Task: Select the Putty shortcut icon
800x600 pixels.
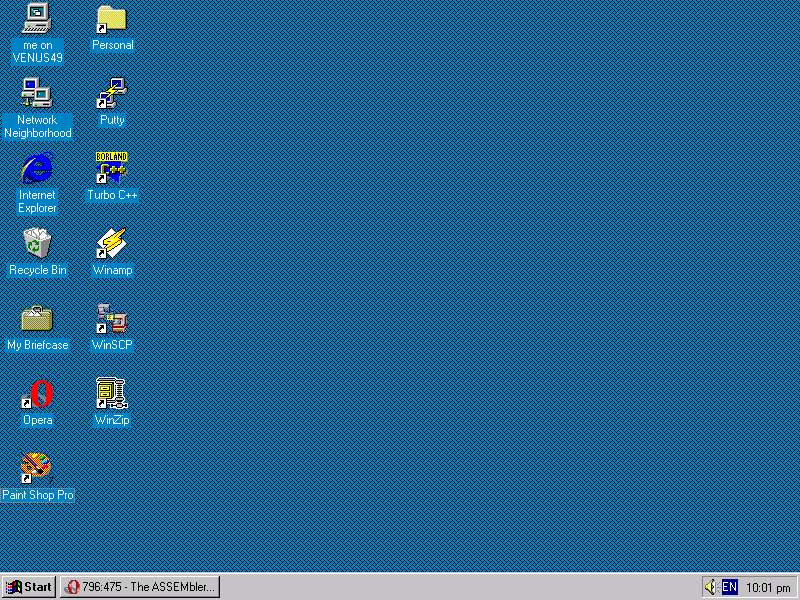Action: point(112,92)
